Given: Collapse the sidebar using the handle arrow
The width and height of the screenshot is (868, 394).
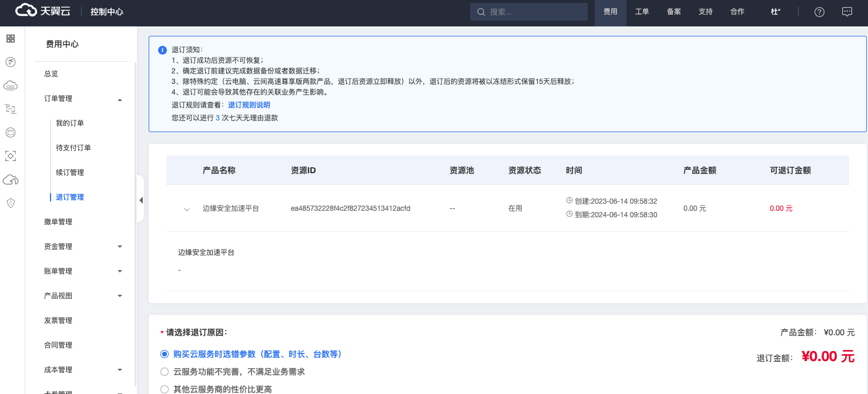Looking at the screenshot, I should pyautogui.click(x=140, y=200).
